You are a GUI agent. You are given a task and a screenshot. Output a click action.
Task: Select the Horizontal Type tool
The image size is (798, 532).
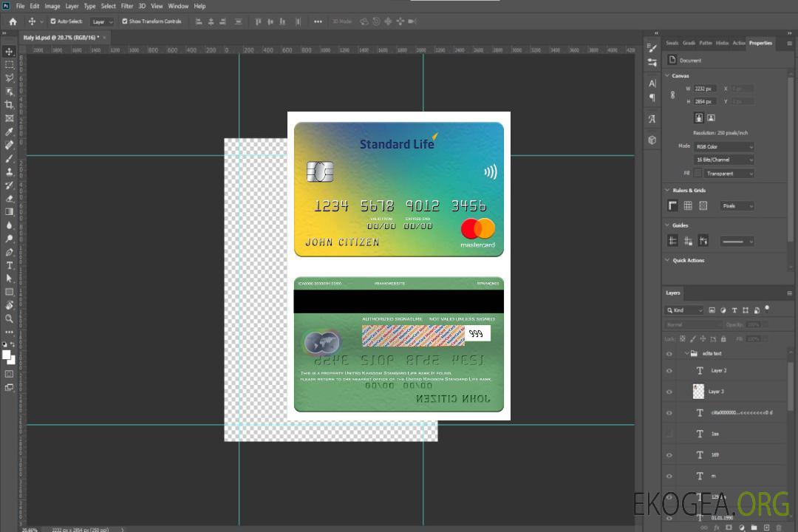coord(9,265)
